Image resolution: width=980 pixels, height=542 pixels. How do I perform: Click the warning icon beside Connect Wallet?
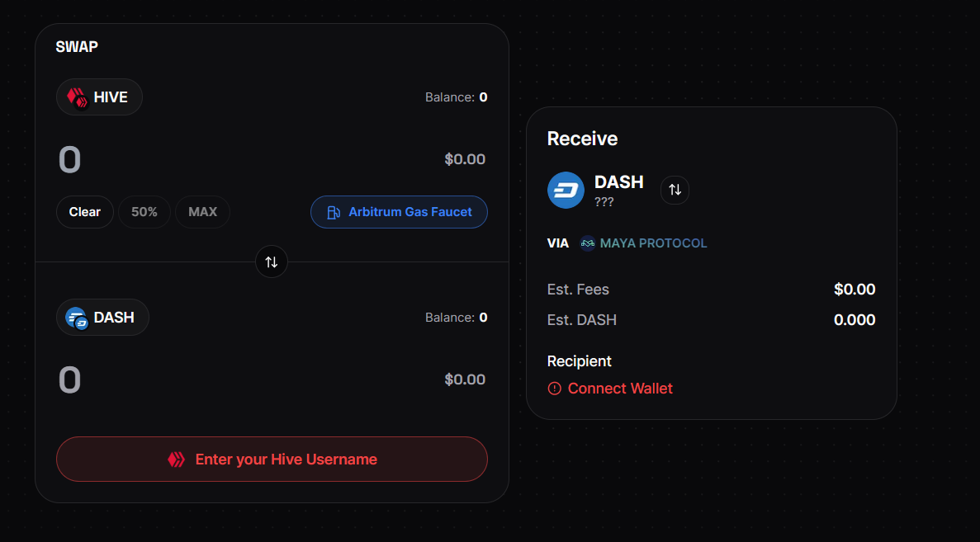pos(554,388)
